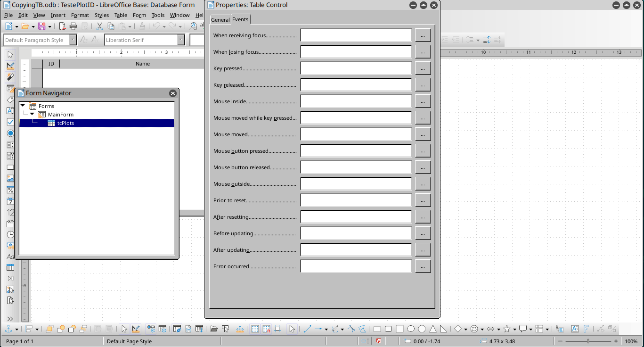Screen dimensions: 644x347
Task: Click the When receiving focus input field
Action: click(x=356, y=35)
